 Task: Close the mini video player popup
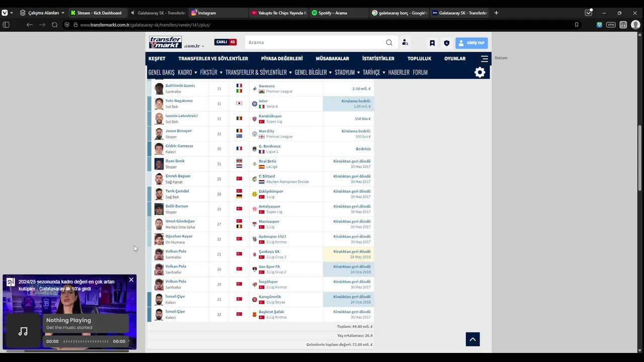tap(131, 280)
